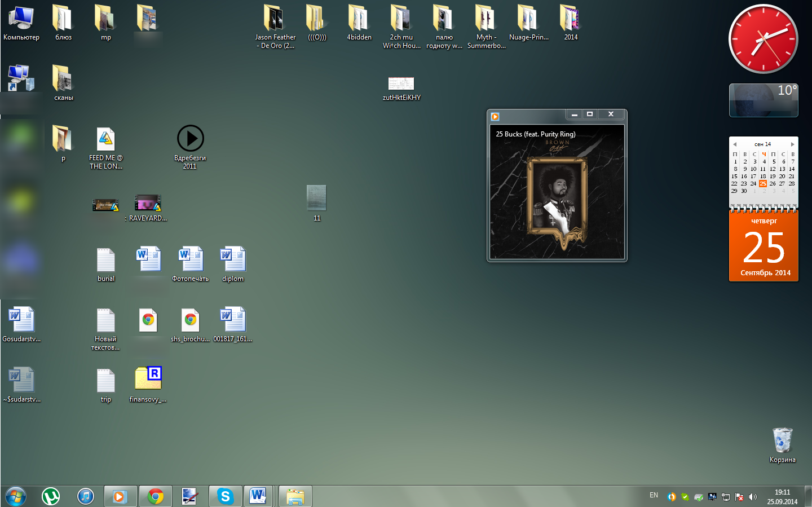Image resolution: width=812 pixels, height=507 pixels.
Task: Switch the EN input language indicator
Action: tap(654, 495)
